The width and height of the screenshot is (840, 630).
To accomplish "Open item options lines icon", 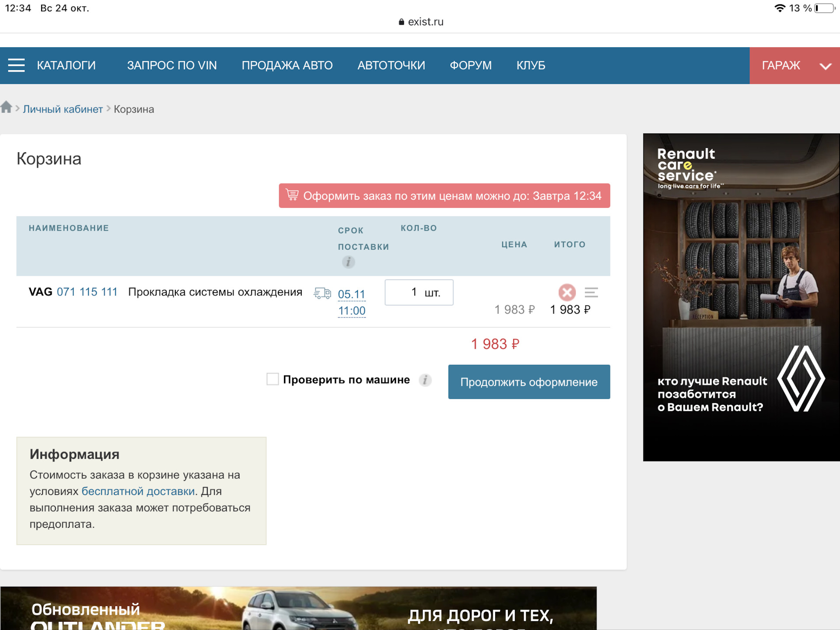I will (591, 292).
